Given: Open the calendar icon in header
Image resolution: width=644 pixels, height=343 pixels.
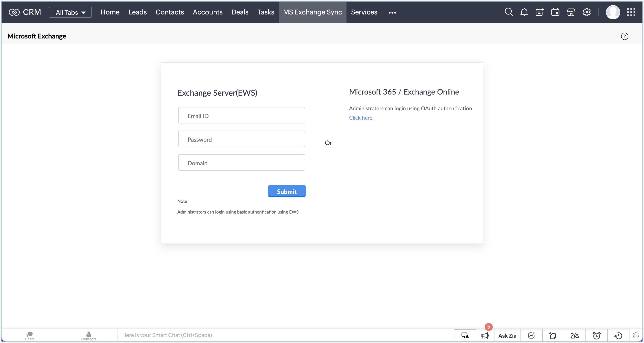Looking at the screenshot, I should 555,12.
